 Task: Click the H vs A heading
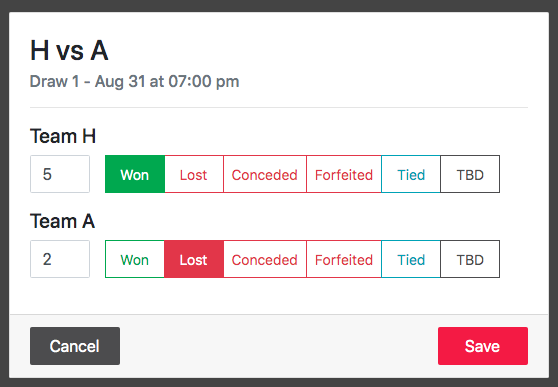[69, 51]
